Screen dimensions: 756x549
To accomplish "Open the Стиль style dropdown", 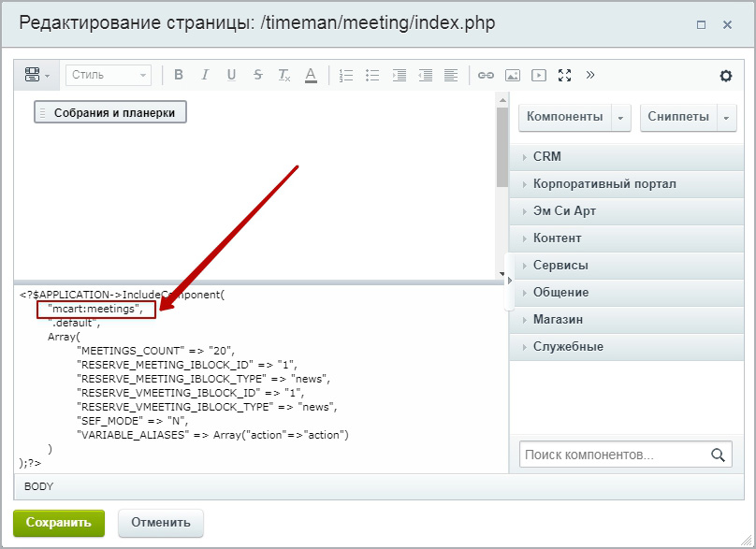I will [109, 76].
